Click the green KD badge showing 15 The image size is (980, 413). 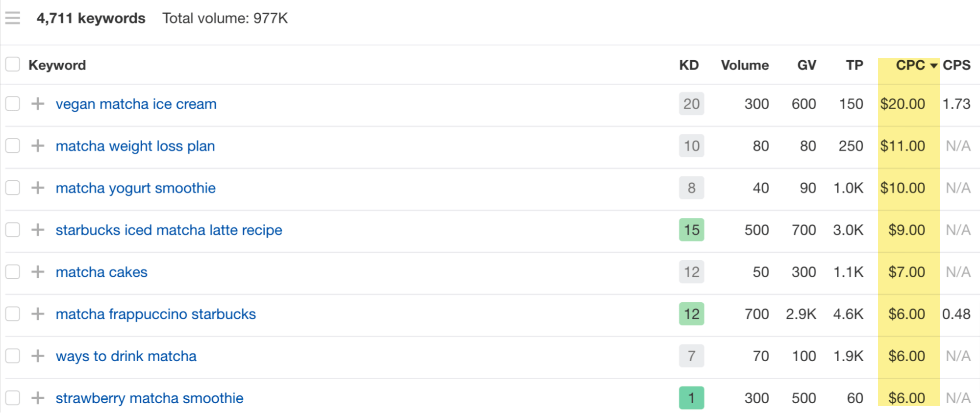pos(691,230)
